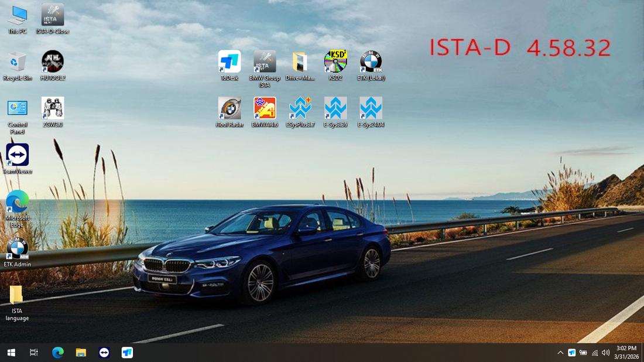
Task: Launch iTool Radar shortcut
Action: click(x=229, y=112)
